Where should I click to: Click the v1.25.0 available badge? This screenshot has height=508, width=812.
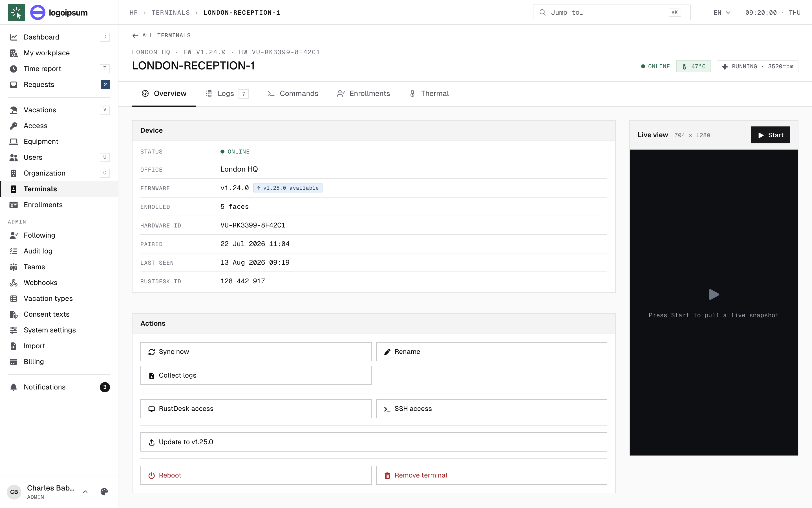288,188
